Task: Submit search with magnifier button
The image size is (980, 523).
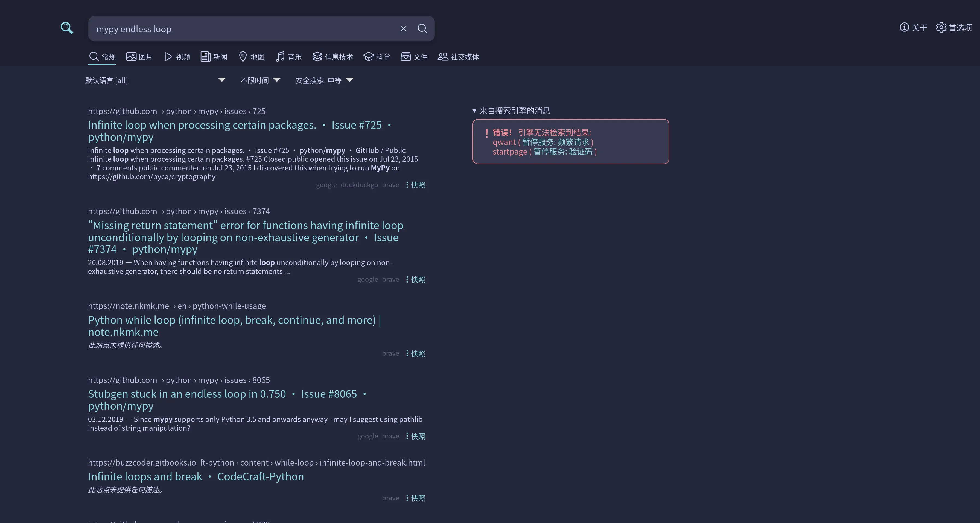Action: point(422,28)
